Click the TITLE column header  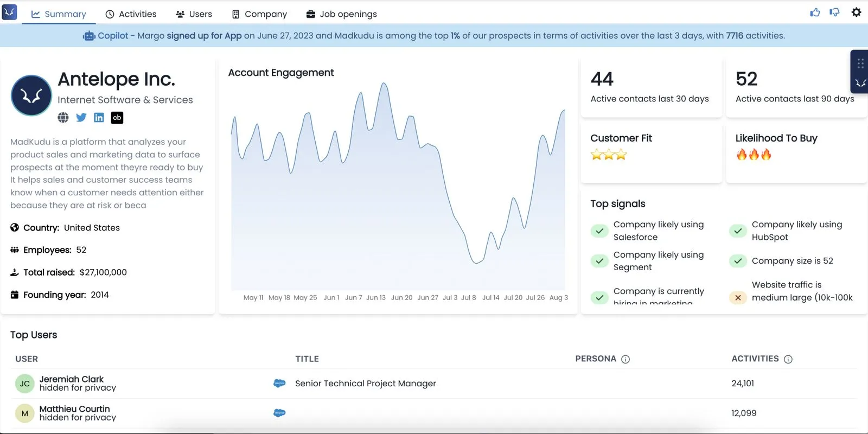tap(307, 359)
